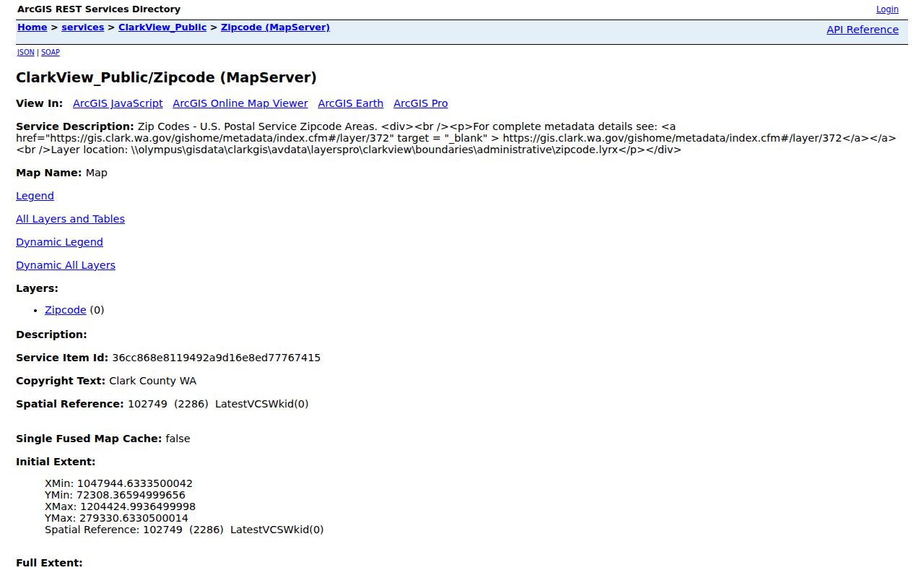The image size is (924, 578).
Task: Click the Copyright Text value Clark County WA
Action: click(x=153, y=381)
